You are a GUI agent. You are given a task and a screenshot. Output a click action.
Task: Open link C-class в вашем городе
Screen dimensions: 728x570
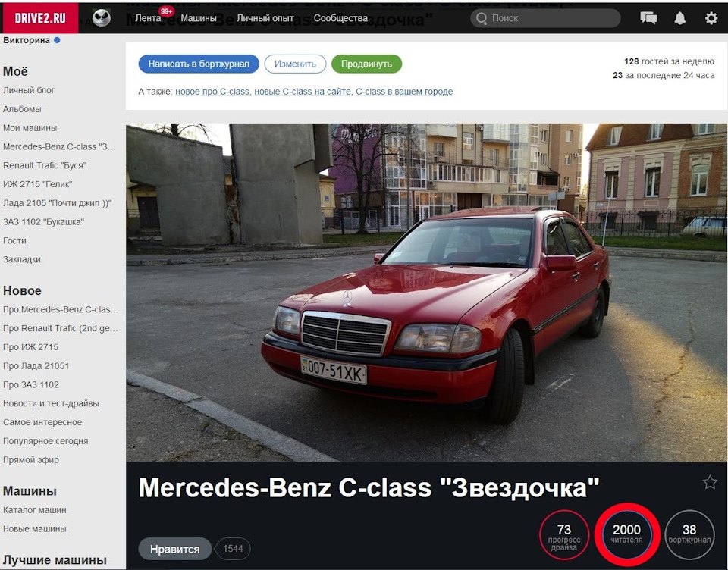pos(404,92)
